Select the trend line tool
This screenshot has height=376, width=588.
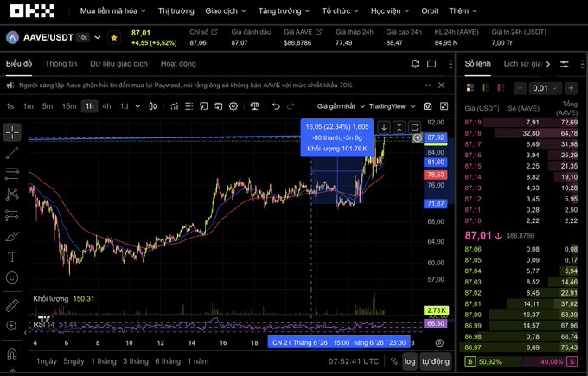pos(12,153)
